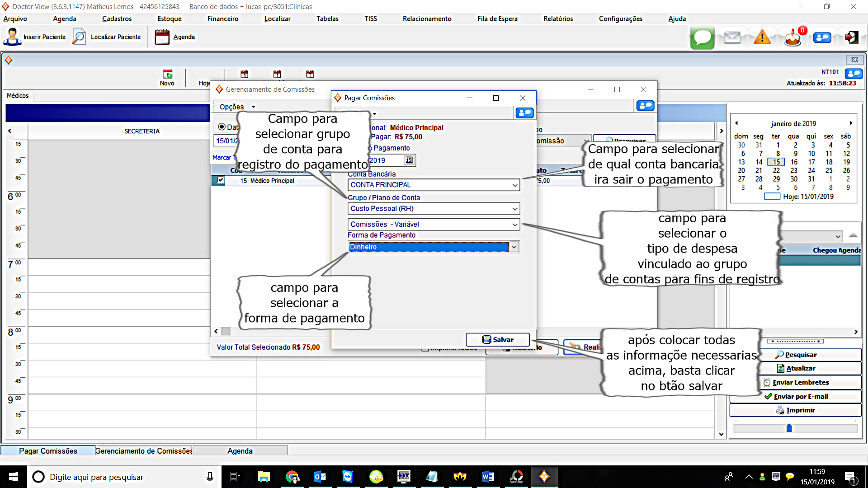Expand the Custo Pessoal (RH) dropdown
The image size is (868, 488).
(x=514, y=209)
